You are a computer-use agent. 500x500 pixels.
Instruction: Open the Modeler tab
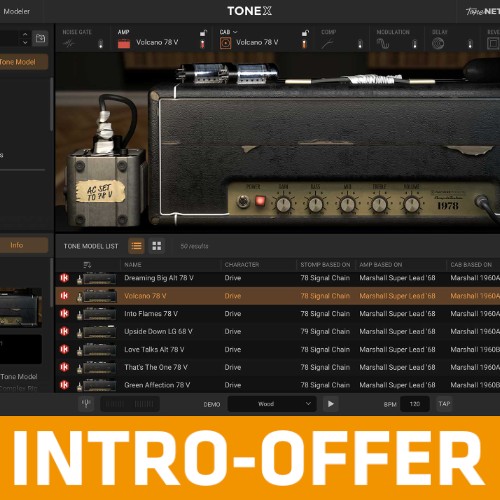[x=16, y=11]
